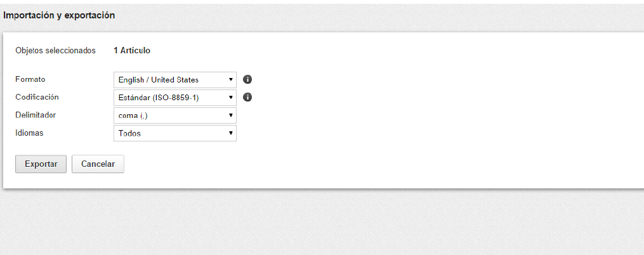Click the Delimitador field label

pyautogui.click(x=35, y=115)
